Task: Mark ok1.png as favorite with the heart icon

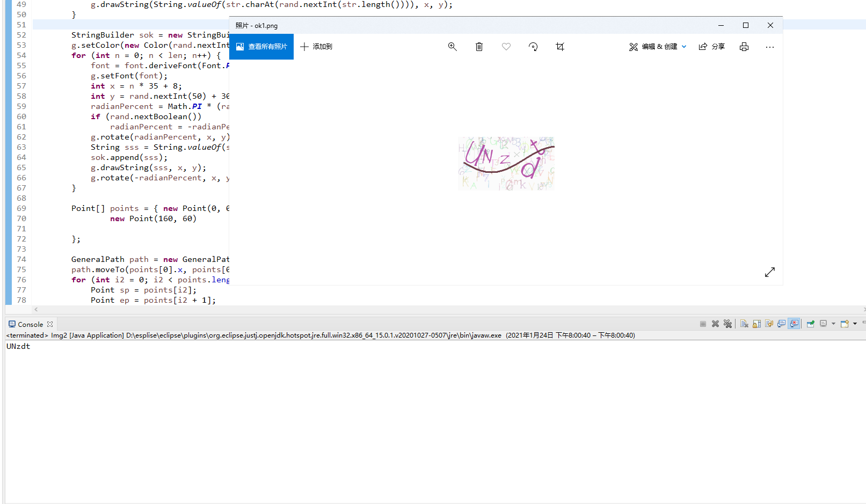Action: click(x=506, y=47)
